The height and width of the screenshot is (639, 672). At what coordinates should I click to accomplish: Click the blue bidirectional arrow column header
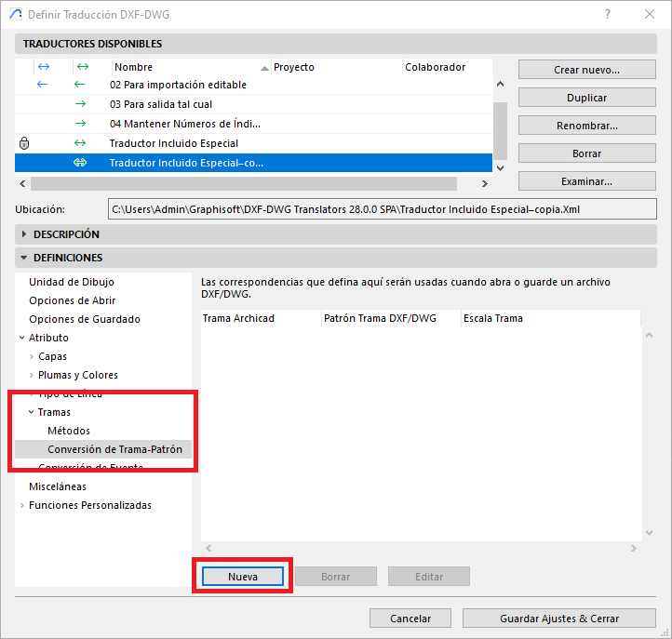[42, 67]
